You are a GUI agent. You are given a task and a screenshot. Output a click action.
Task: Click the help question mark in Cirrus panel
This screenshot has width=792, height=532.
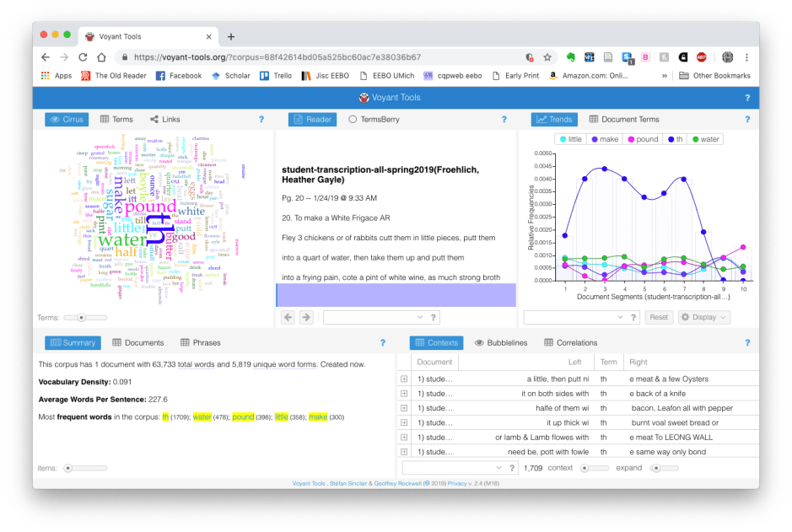point(261,120)
